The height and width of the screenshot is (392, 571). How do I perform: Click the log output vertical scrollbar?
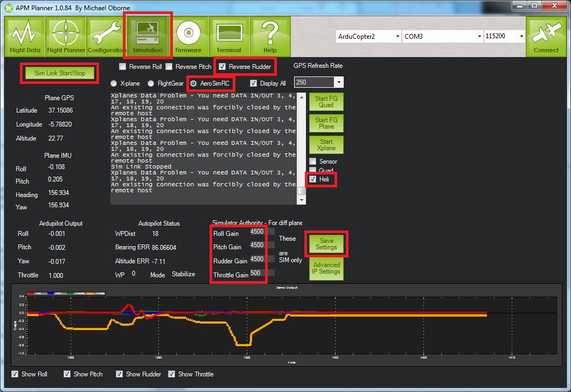tap(302, 145)
